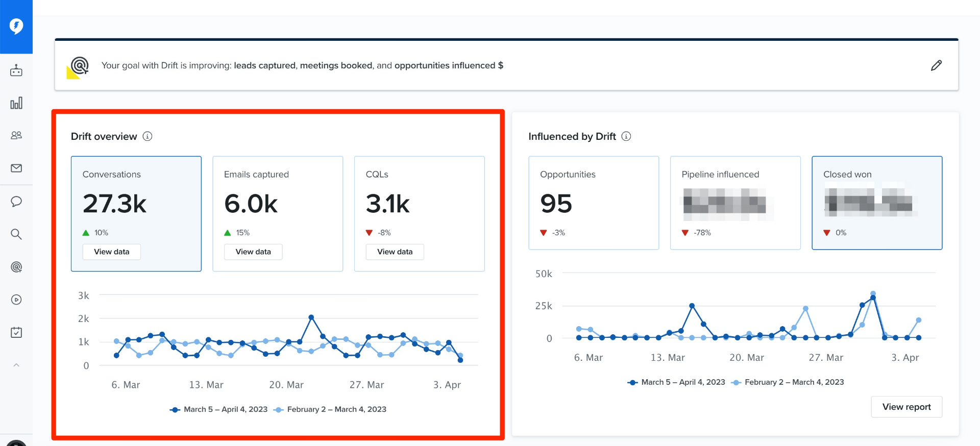Click View data under Emails captured
This screenshot has width=980, height=446.
click(253, 252)
